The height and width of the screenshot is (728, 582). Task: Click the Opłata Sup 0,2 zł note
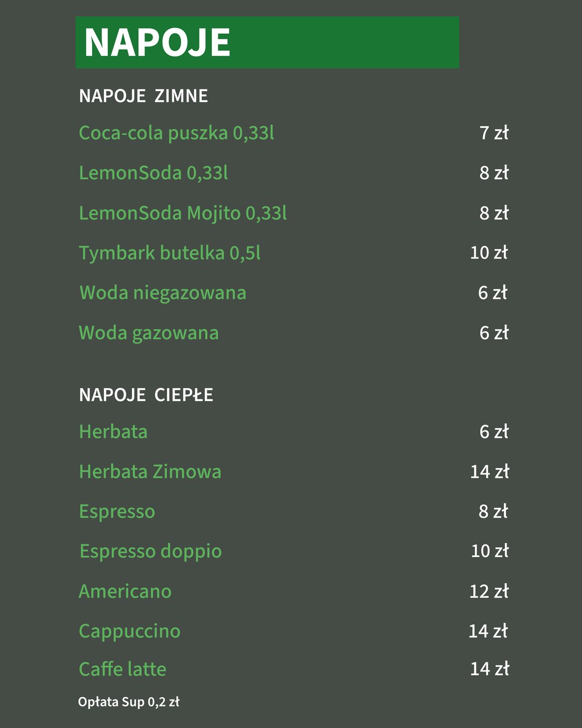129,702
